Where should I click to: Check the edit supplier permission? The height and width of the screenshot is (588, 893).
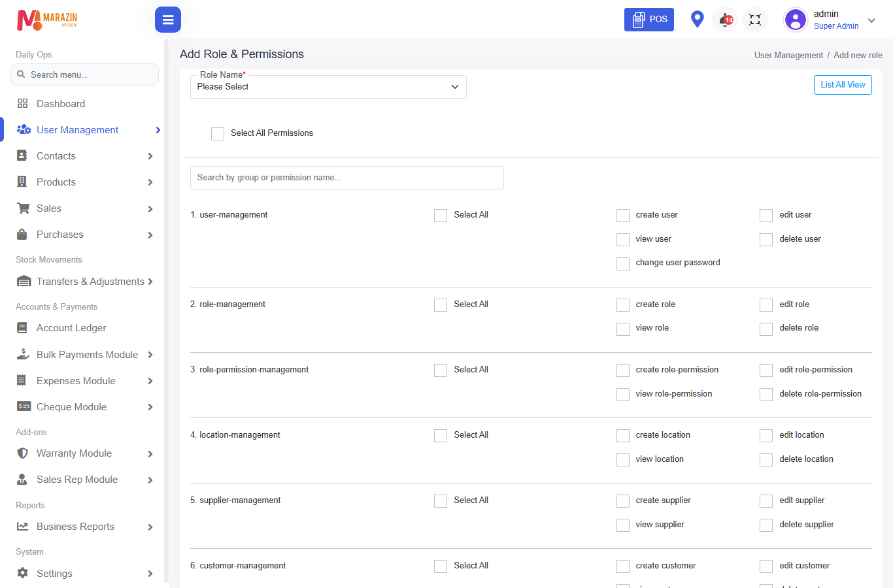766,501
